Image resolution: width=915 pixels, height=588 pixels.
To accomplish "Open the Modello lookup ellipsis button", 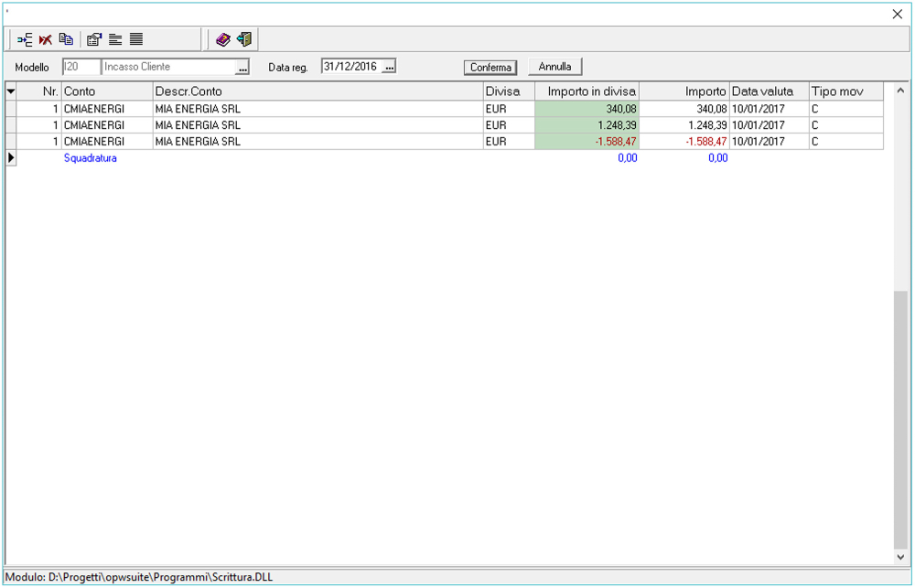I will [242, 68].
